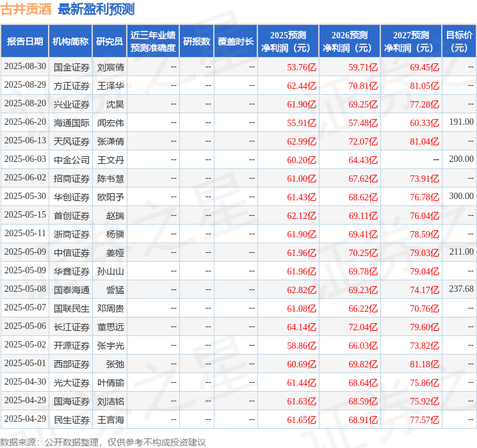This screenshot has width=477, height=448.
Task: Click the 最新盈利预测 heading
Action: [x=96, y=9]
